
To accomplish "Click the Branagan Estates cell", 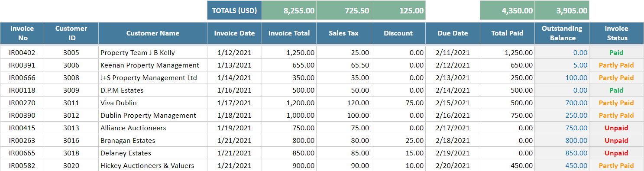I will [153, 141].
